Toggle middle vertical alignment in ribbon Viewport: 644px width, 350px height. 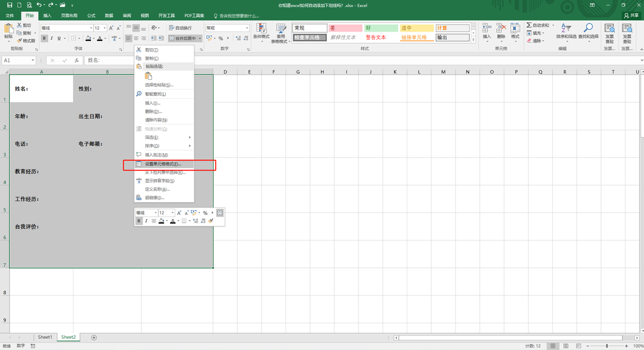[x=136, y=28]
